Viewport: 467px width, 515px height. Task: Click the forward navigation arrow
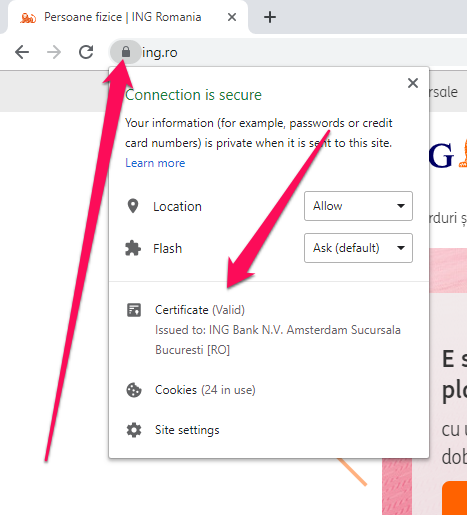tap(54, 52)
